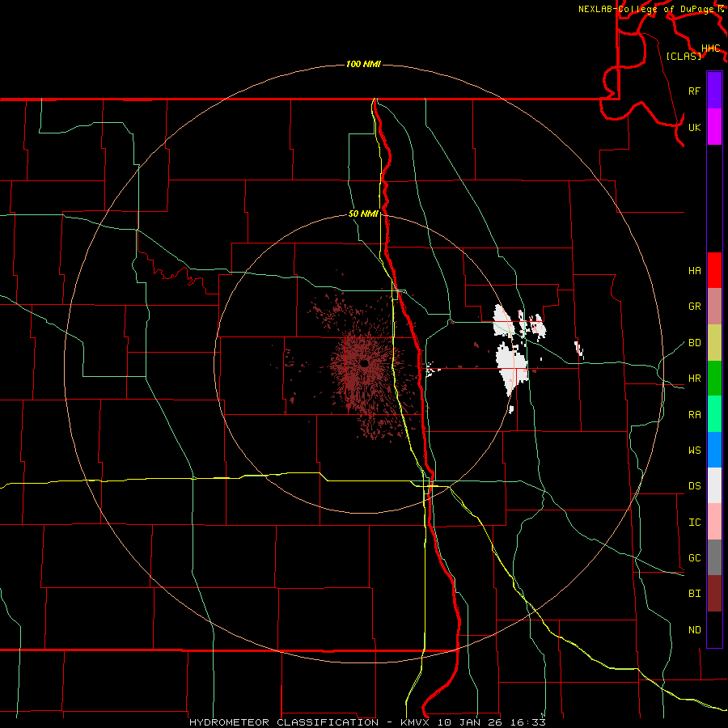Click the 'UK' legend label

point(694,127)
